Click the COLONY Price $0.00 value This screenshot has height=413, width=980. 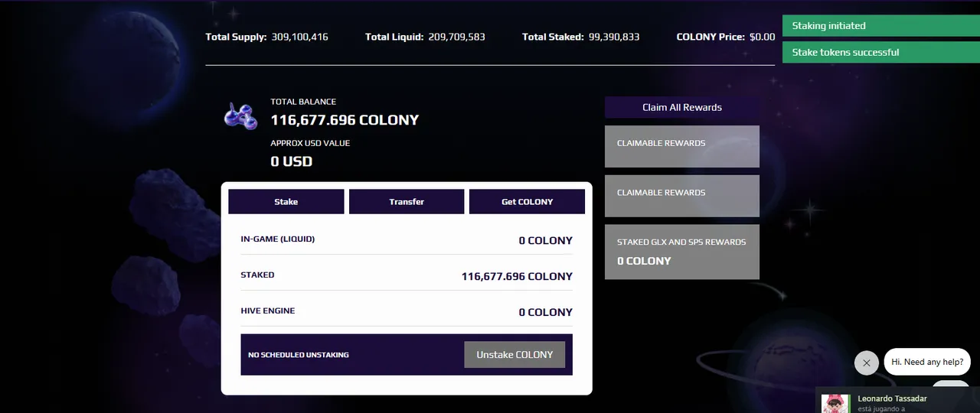762,37
